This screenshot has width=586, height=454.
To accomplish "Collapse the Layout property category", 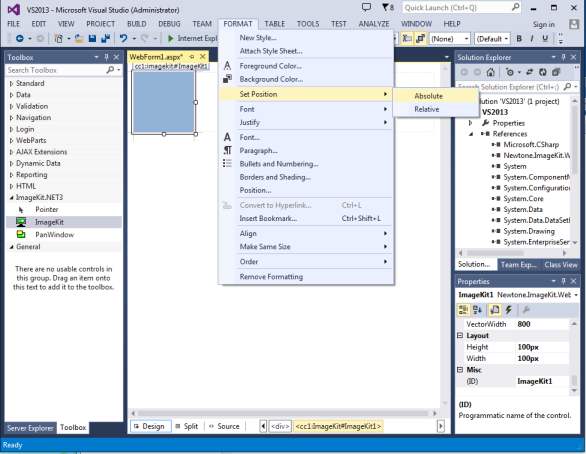I will [460, 336].
